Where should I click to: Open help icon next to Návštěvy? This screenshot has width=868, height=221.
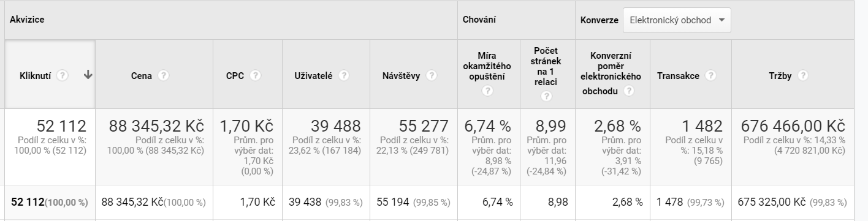point(432,75)
